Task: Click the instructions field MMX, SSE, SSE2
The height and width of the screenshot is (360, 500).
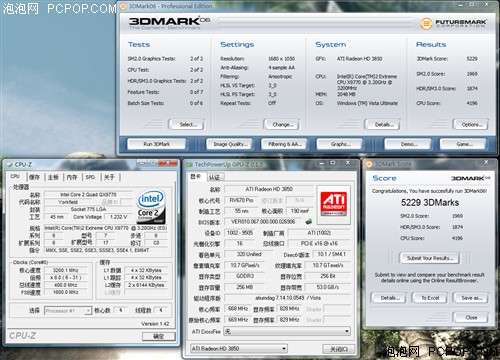Action: (106, 250)
